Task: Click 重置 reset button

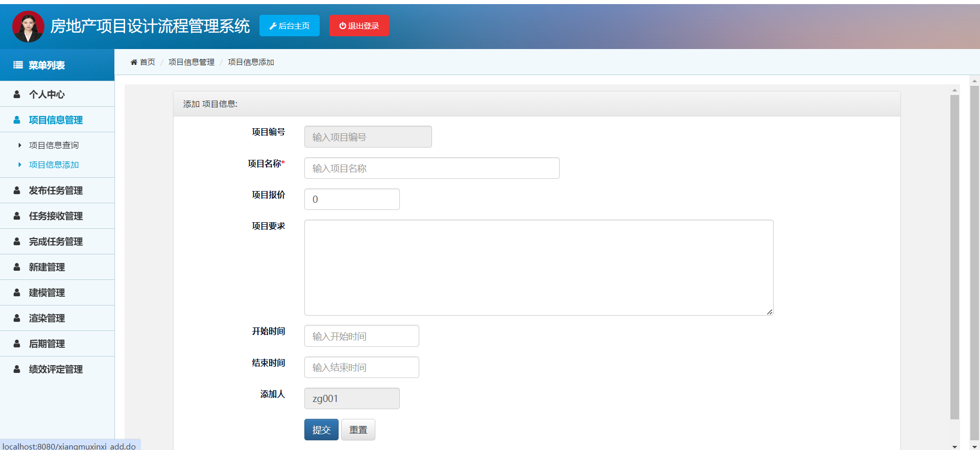Action: point(358,430)
